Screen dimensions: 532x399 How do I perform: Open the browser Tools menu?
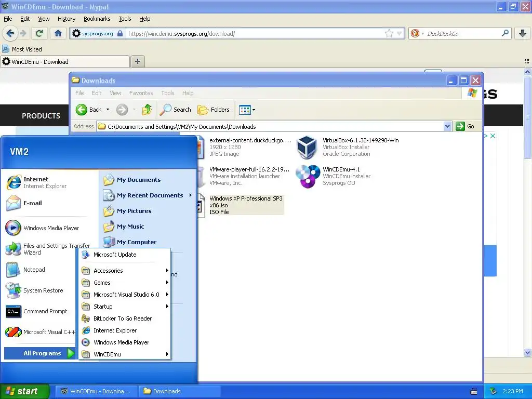(x=125, y=19)
